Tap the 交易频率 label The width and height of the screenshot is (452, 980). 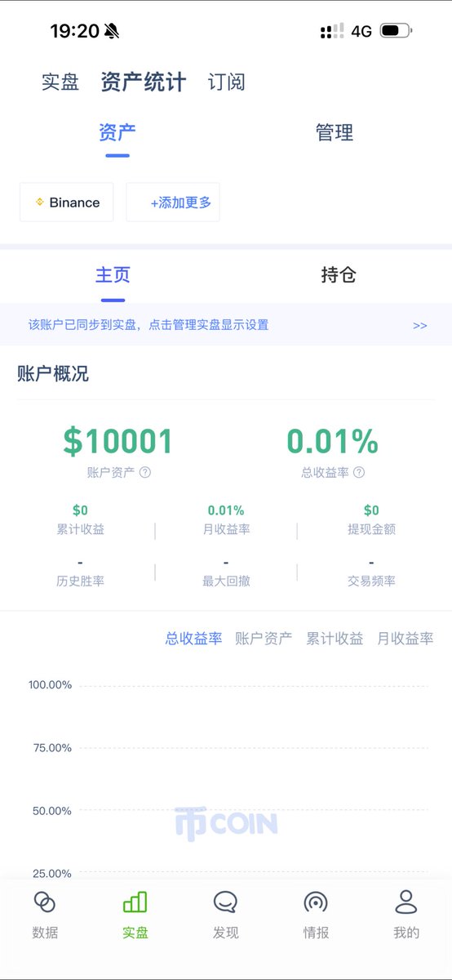click(x=371, y=581)
